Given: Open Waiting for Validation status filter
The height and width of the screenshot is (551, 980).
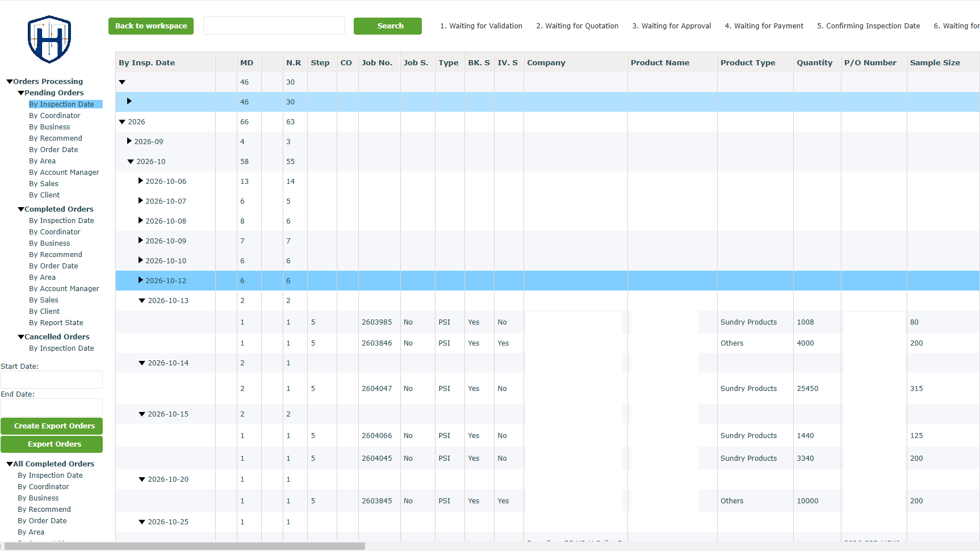Looking at the screenshot, I should (481, 26).
